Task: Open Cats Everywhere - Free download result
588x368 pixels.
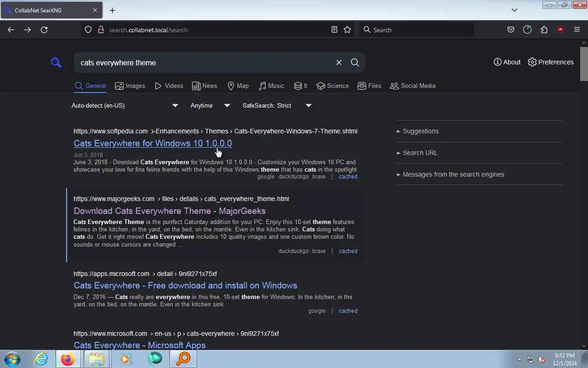Action: coord(185,285)
